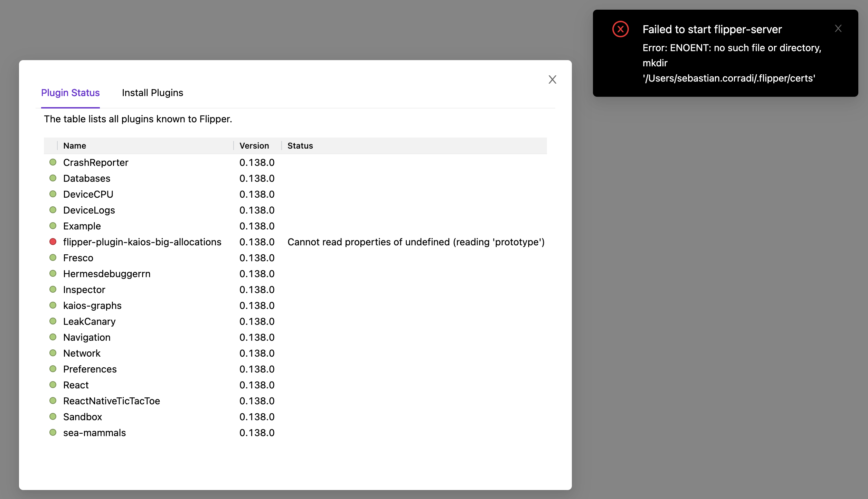Click the green status dot next to sea-mammals
The height and width of the screenshot is (499, 868).
coord(53,432)
